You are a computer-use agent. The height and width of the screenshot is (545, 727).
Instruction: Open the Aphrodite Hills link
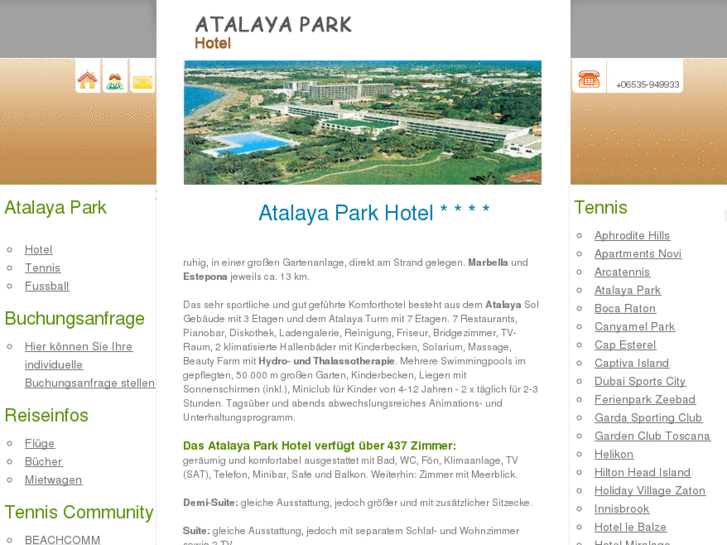click(632, 236)
